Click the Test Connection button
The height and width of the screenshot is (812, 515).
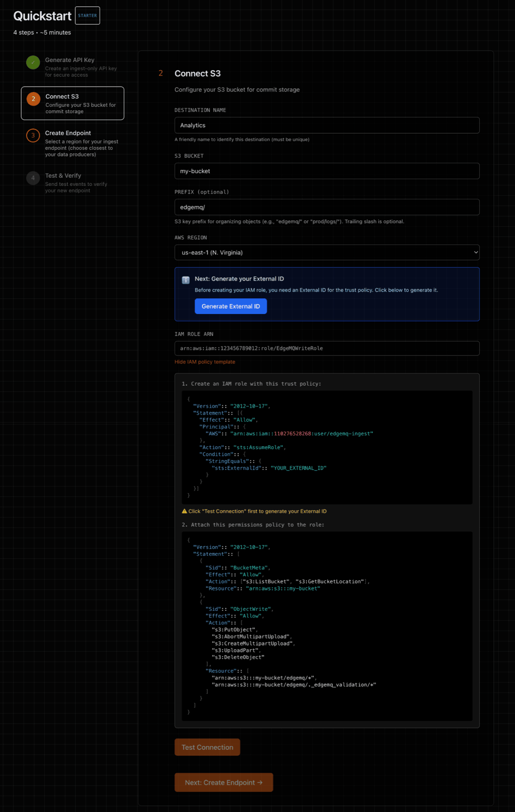click(207, 747)
